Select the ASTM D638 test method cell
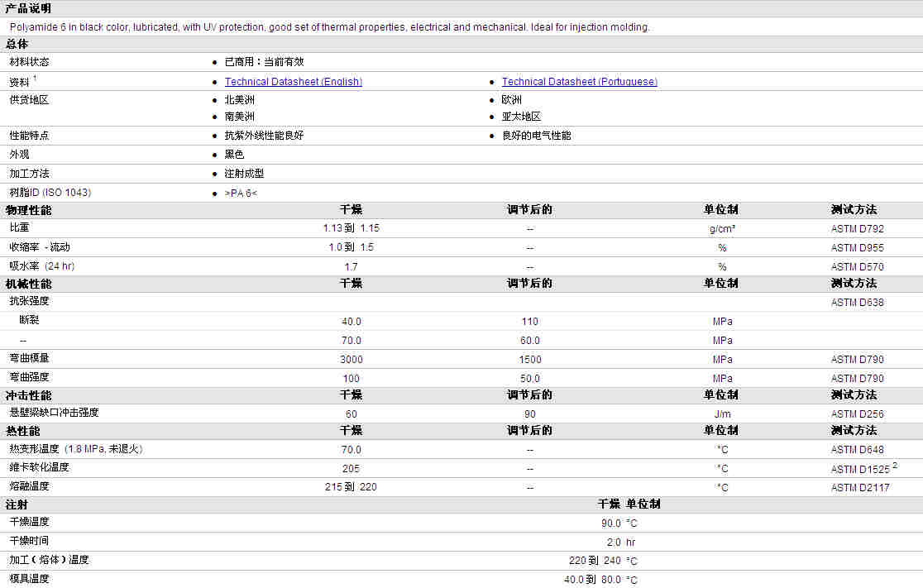 pyautogui.click(x=857, y=303)
